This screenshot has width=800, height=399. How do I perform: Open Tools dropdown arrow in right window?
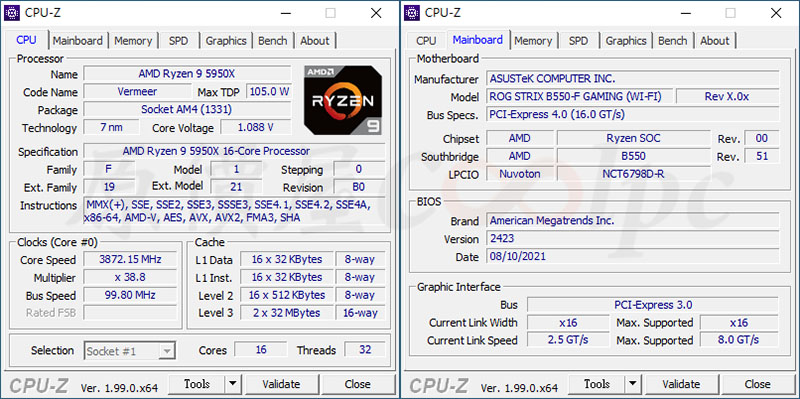click(632, 384)
